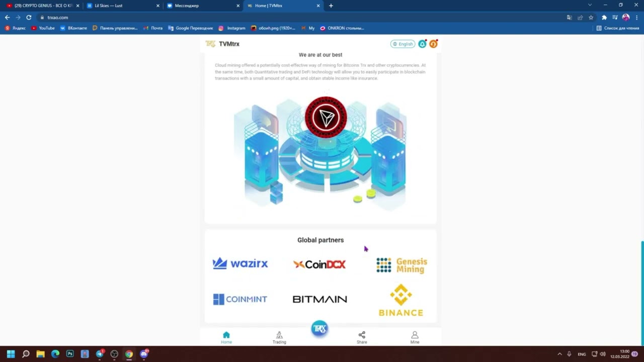Go back in browser history
The height and width of the screenshot is (362, 644).
pos(7,17)
